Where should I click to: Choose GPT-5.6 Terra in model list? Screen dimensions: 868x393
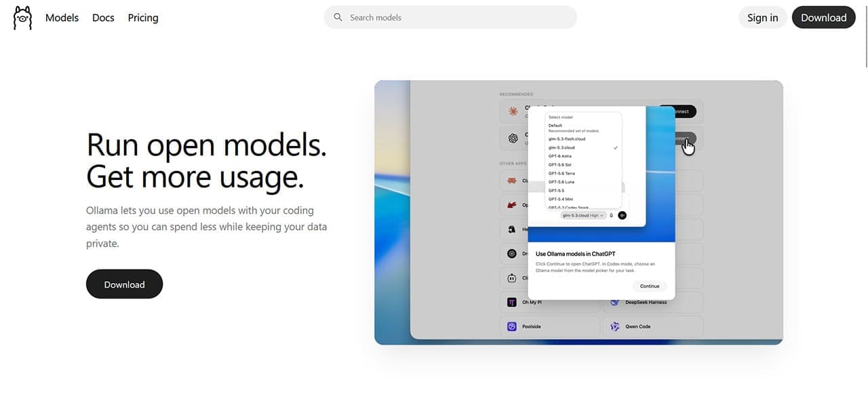(x=561, y=174)
